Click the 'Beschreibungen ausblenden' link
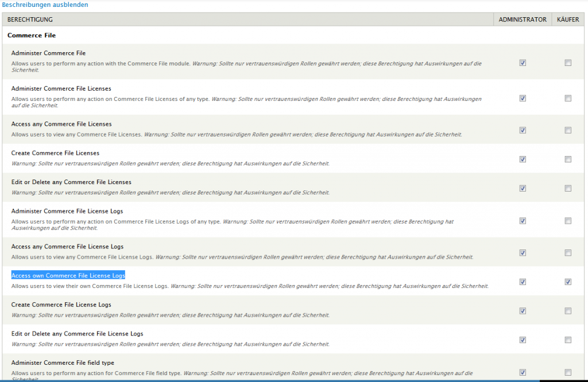The image size is (588, 382). tap(45, 5)
